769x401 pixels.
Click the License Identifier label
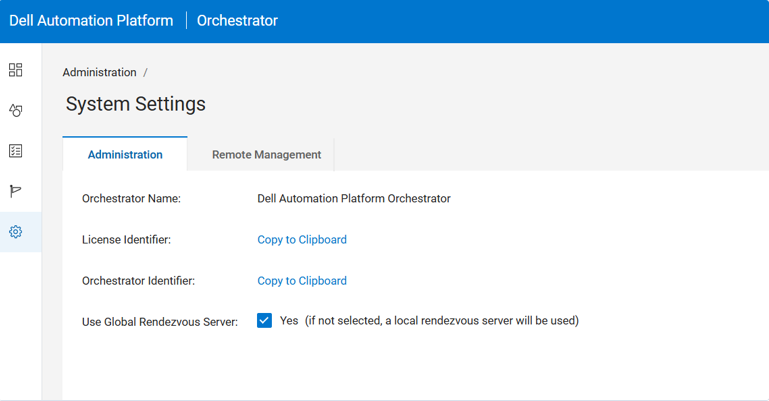point(127,240)
